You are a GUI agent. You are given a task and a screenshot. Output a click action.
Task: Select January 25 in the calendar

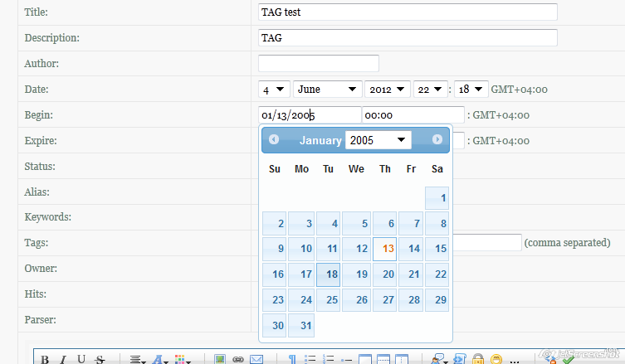pos(328,300)
